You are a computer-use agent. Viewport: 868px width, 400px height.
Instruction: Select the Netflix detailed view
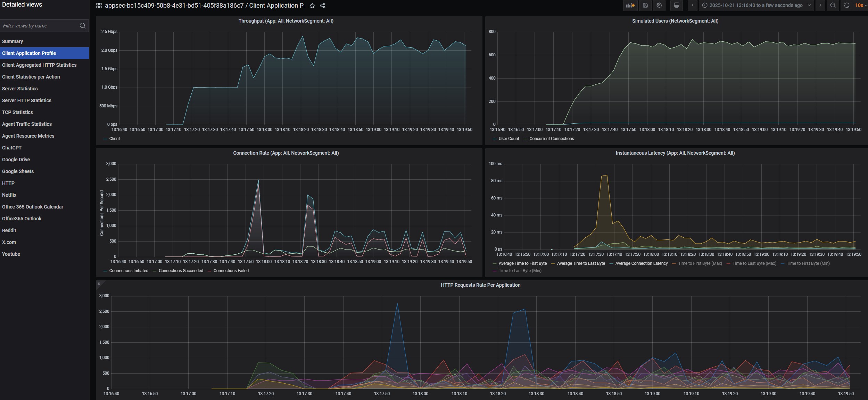9,195
